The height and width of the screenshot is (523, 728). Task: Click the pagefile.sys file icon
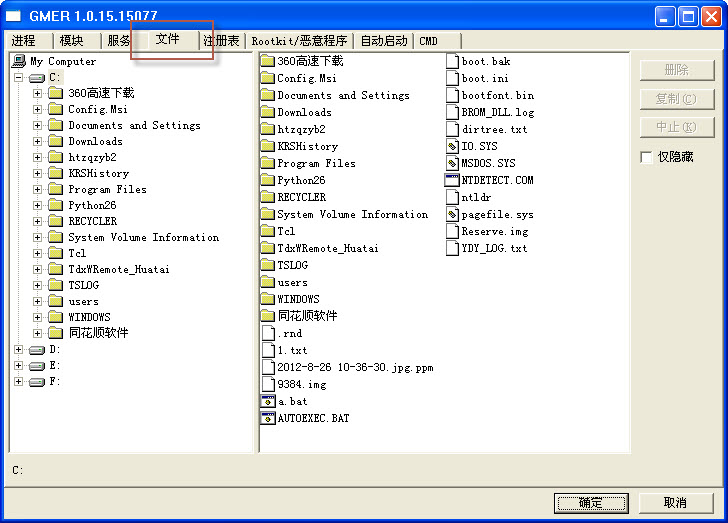click(452, 214)
